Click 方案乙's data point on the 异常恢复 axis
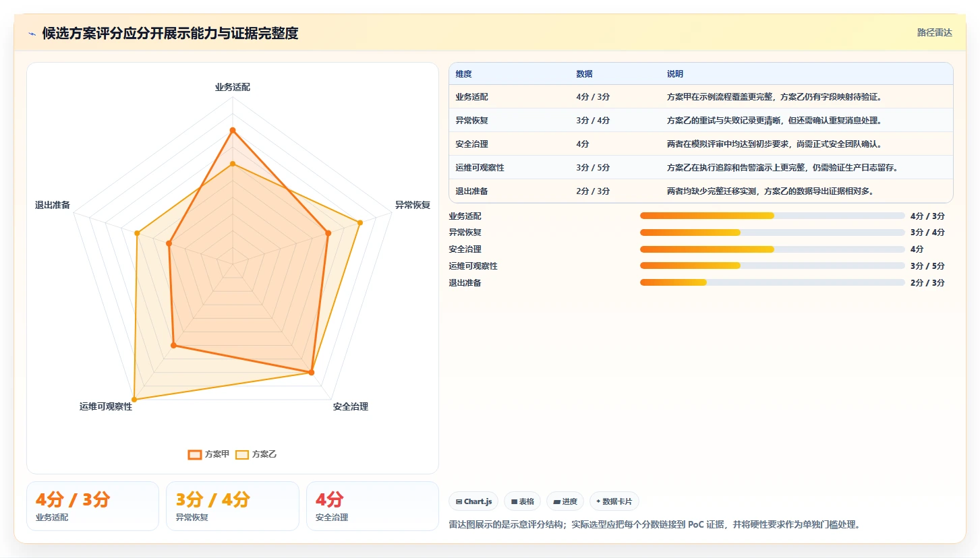Viewport: 980px width, 558px height. tap(360, 222)
